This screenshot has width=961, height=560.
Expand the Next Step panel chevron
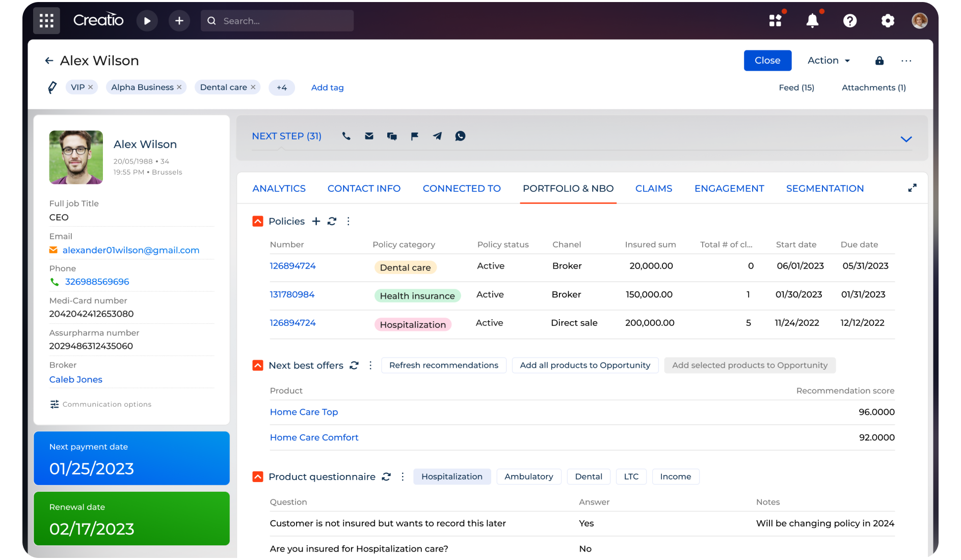click(x=906, y=139)
